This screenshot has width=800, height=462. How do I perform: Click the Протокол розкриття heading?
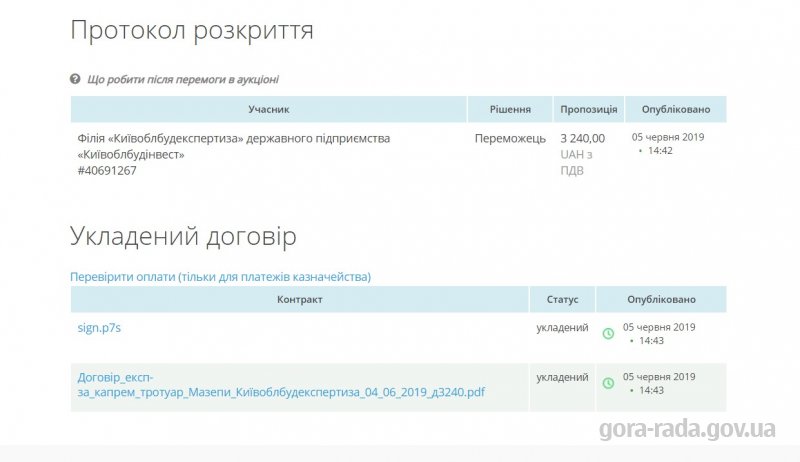192,30
